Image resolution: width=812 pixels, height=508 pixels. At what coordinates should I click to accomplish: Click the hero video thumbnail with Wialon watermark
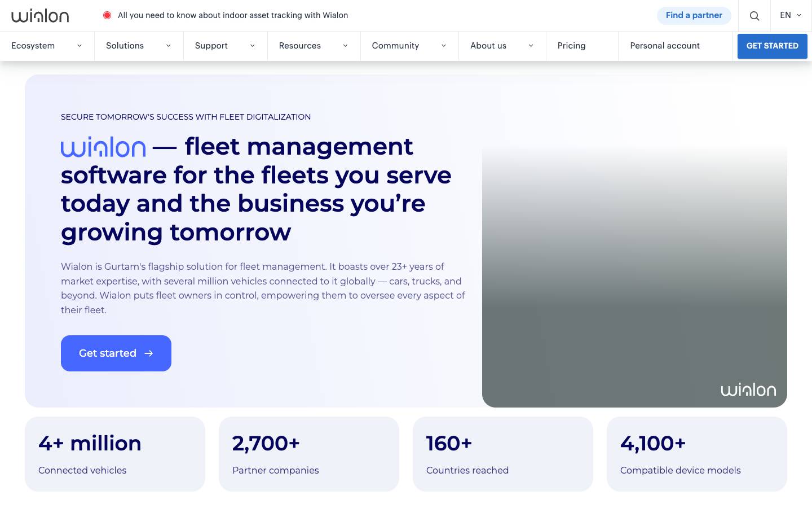634,277
